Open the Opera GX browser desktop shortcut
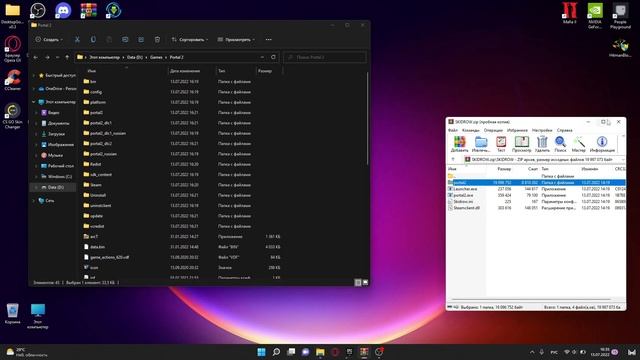The height and width of the screenshot is (360, 640). coord(13,49)
